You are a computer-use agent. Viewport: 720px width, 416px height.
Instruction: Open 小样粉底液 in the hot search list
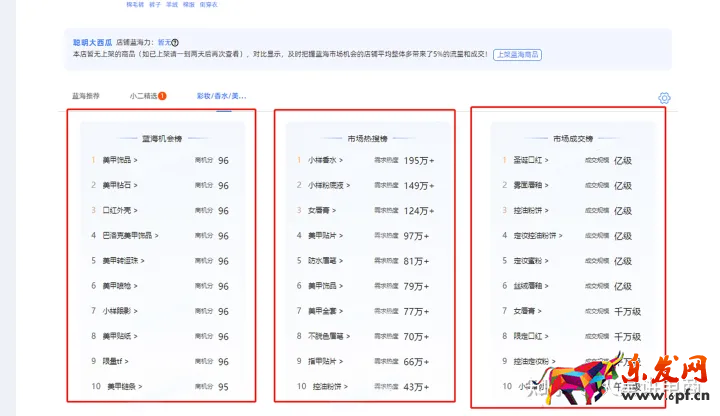[x=326, y=185]
